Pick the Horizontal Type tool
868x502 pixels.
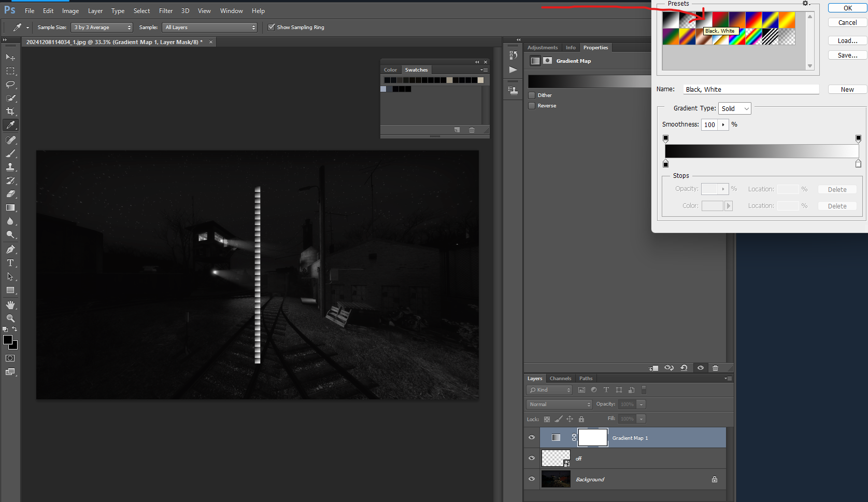pyautogui.click(x=10, y=263)
